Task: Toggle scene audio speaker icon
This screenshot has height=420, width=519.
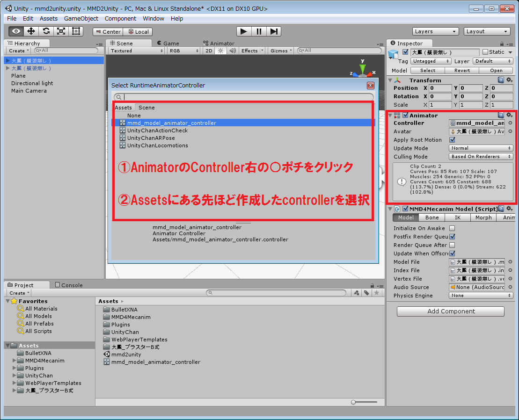Action: tap(233, 51)
